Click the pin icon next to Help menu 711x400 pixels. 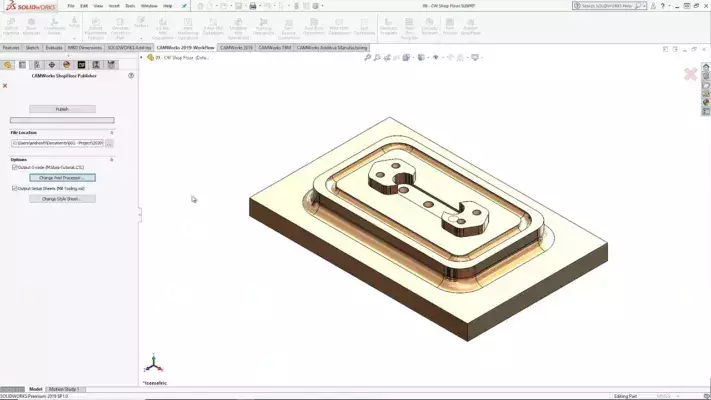184,6
